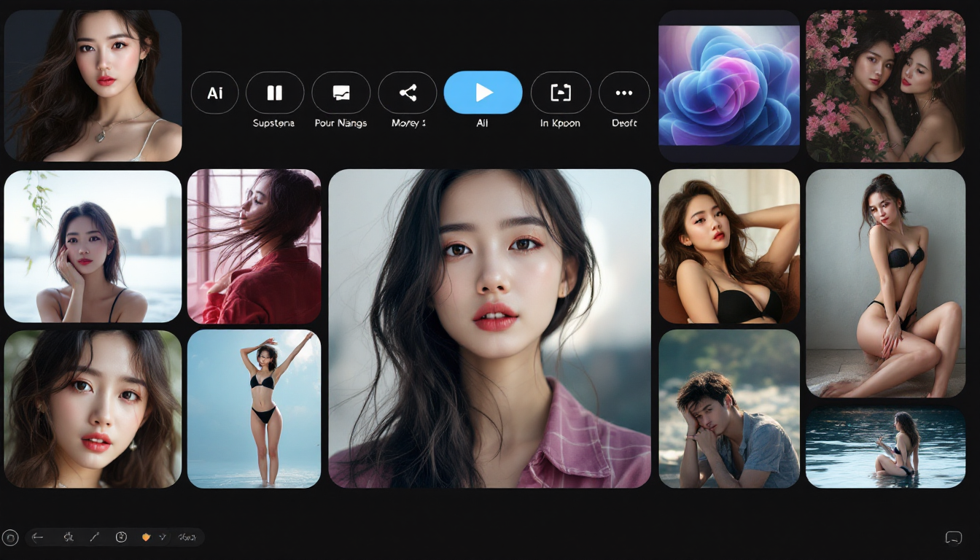Click the Ai circular button
The height and width of the screenshot is (560, 980).
pyautogui.click(x=214, y=93)
